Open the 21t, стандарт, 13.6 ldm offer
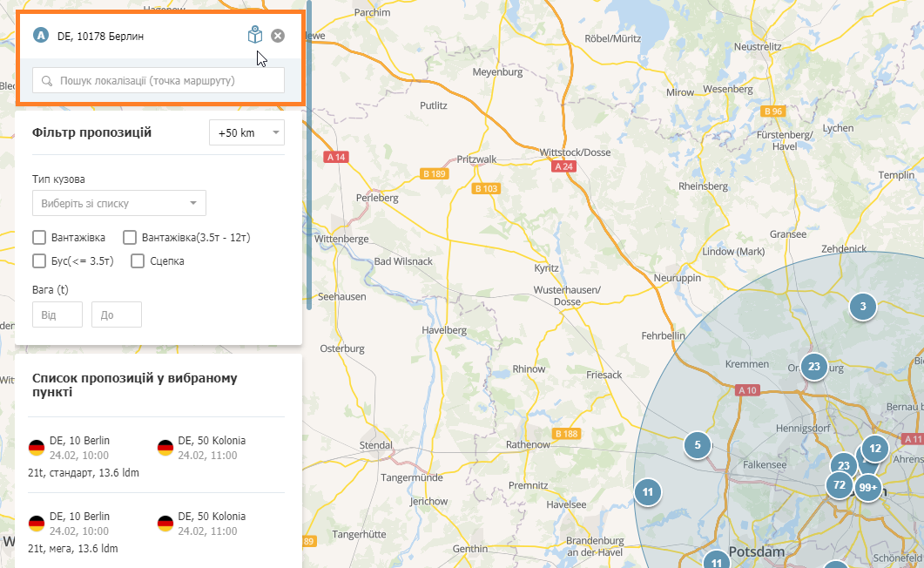The image size is (924, 568). [156, 456]
